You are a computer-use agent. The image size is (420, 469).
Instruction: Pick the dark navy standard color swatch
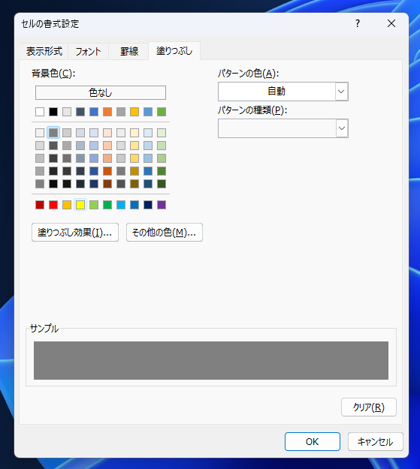coord(148,205)
